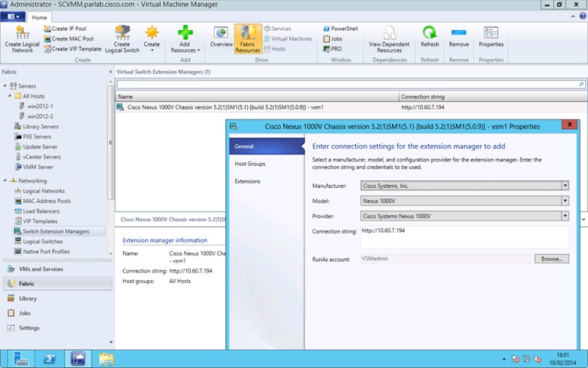Open the Create dropdown in ribbon

[x=152, y=39]
